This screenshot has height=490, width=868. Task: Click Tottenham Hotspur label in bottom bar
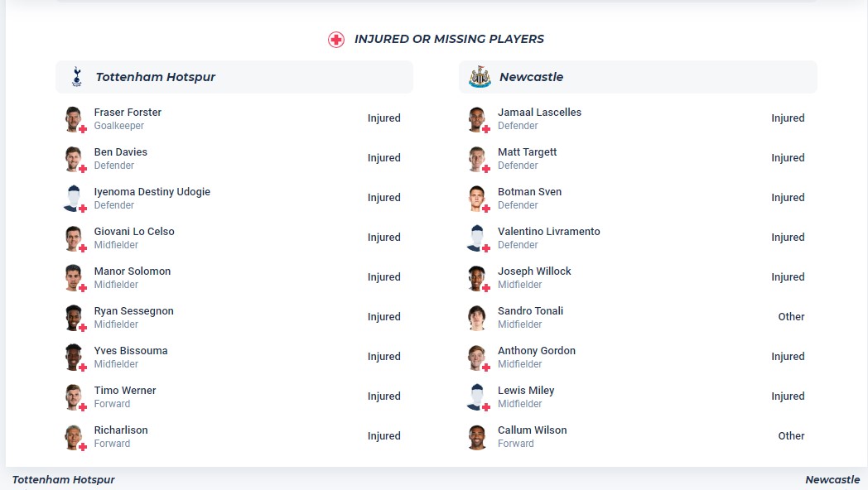click(x=64, y=480)
